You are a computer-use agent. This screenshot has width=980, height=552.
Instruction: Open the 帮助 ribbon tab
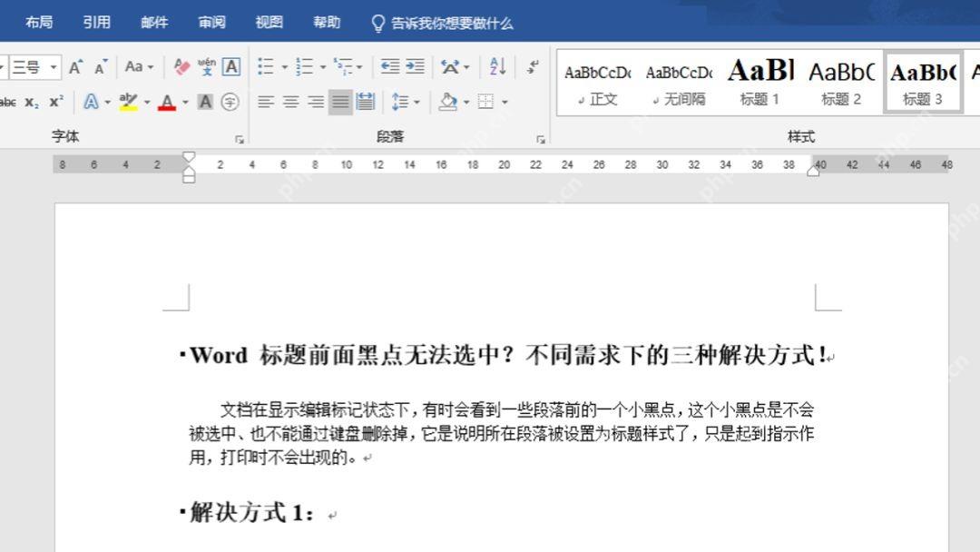327,23
